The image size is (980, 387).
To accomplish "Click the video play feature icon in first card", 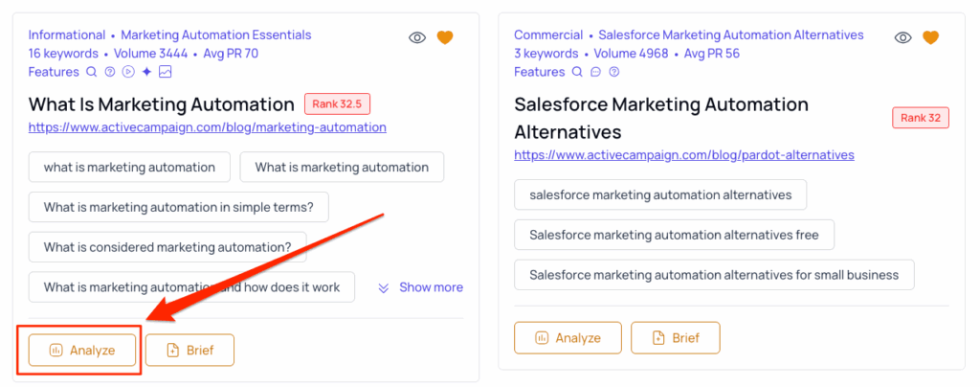I will (x=128, y=72).
